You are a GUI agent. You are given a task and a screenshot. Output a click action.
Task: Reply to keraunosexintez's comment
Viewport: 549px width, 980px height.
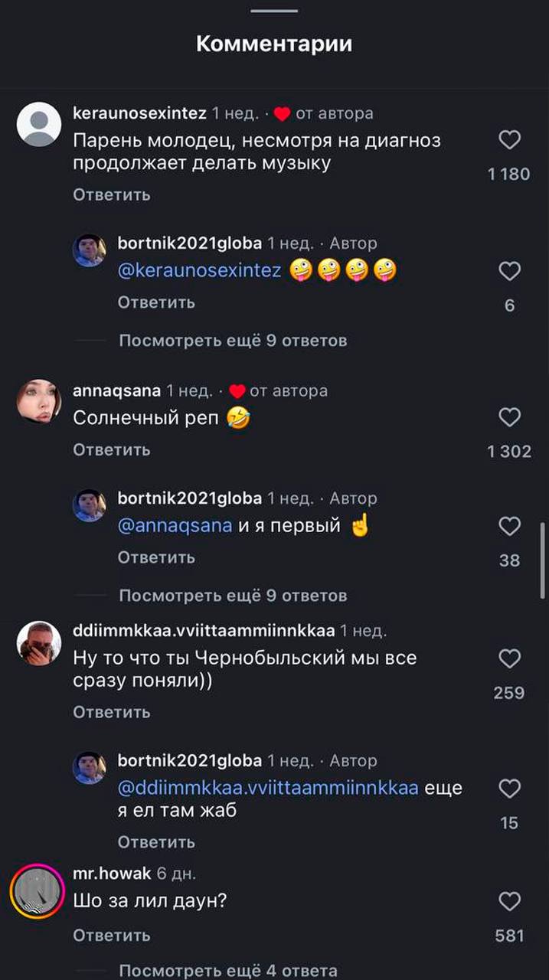[x=112, y=195]
